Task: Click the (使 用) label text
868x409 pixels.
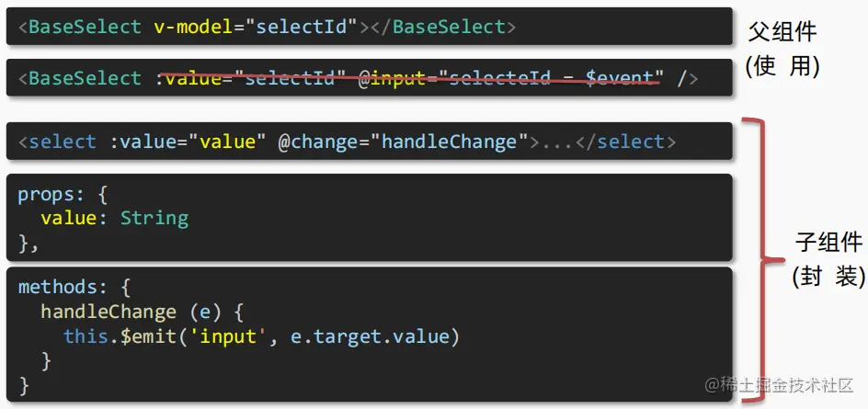Action: point(782,66)
